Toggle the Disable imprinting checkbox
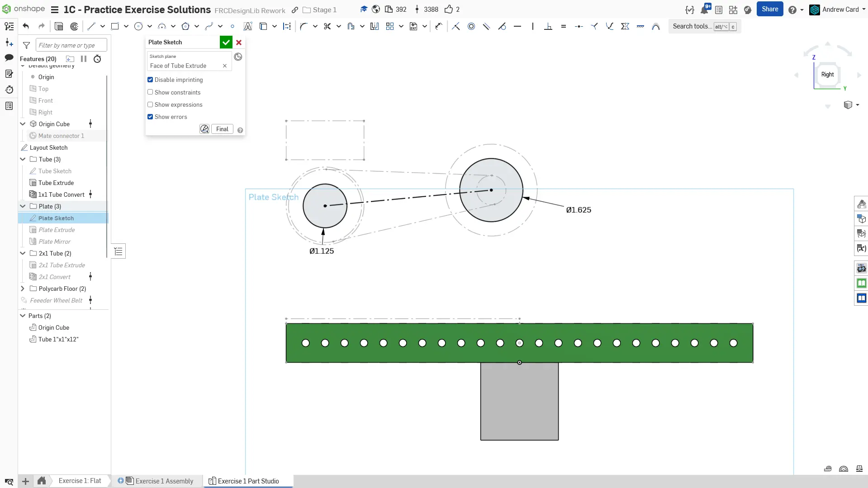Screen dimensions: 868x488 coord(150,80)
